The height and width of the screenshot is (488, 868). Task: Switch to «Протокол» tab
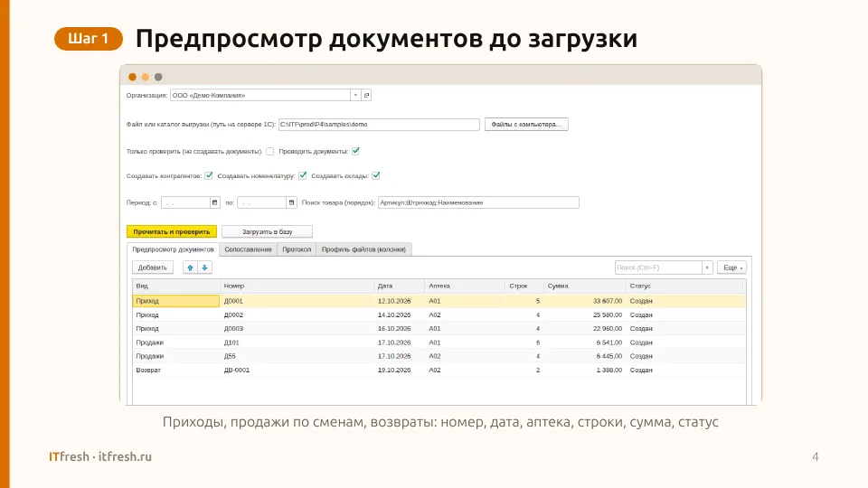[x=297, y=249]
